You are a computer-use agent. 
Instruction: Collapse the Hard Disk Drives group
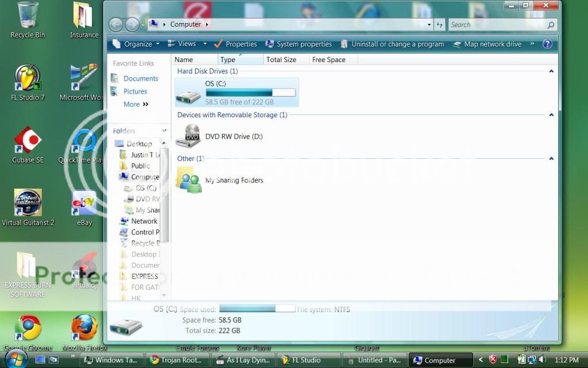[x=551, y=71]
